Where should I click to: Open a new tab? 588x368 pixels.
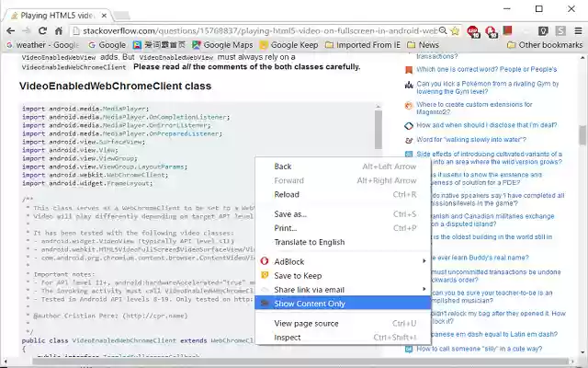[x=121, y=16]
